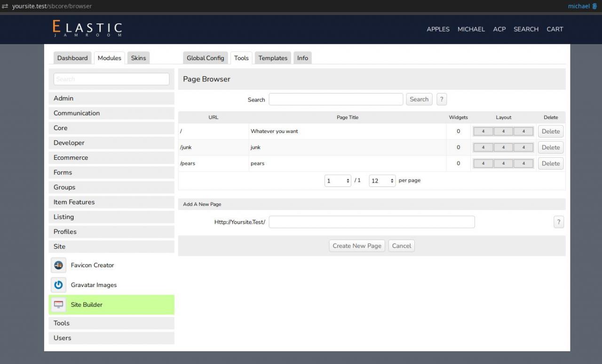
Task: Click the Gravatar Images module icon
Action: click(x=58, y=285)
